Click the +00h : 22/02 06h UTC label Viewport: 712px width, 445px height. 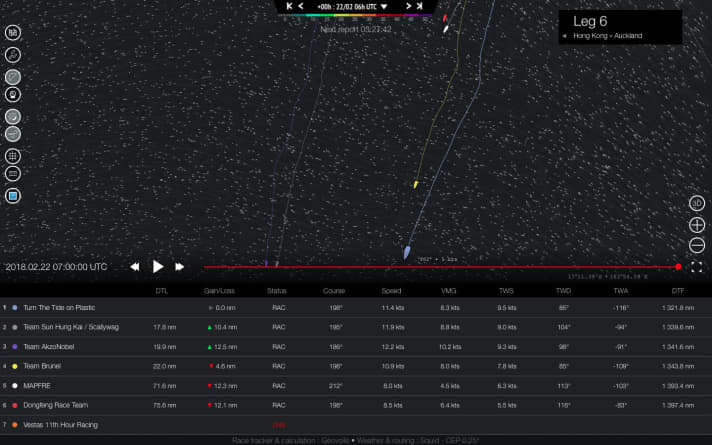click(347, 7)
